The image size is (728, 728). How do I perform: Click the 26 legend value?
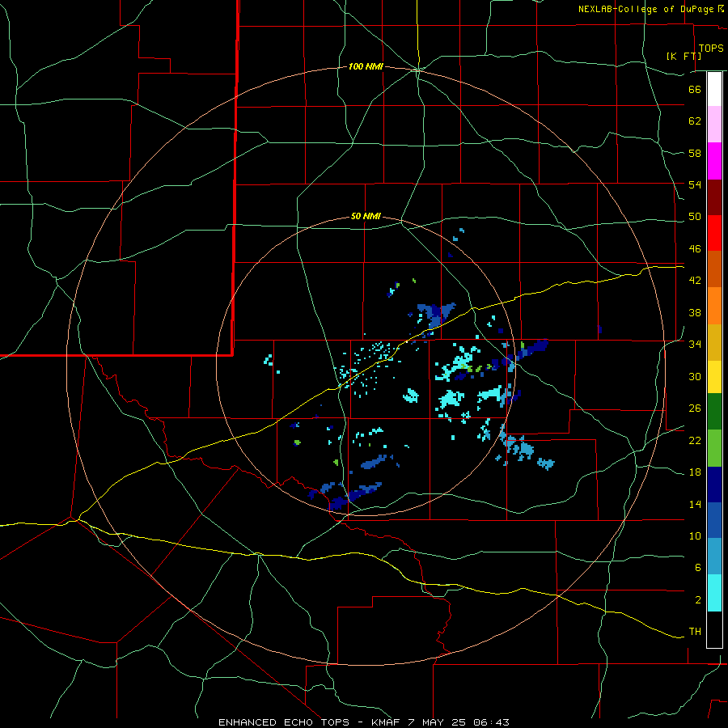tap(695, 408)
